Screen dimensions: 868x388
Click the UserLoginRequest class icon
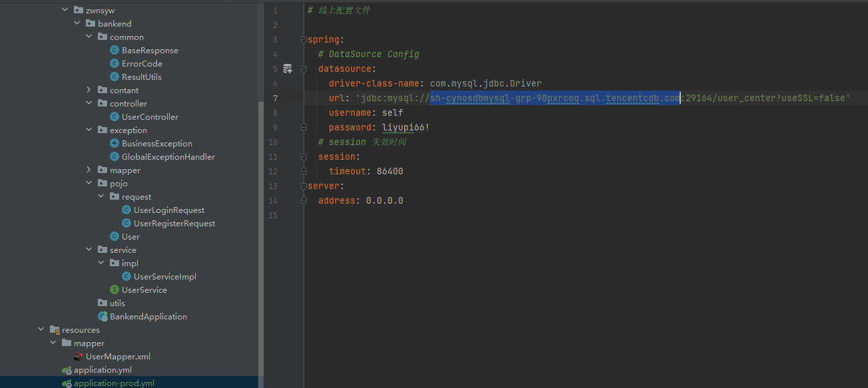pos(126,210)
